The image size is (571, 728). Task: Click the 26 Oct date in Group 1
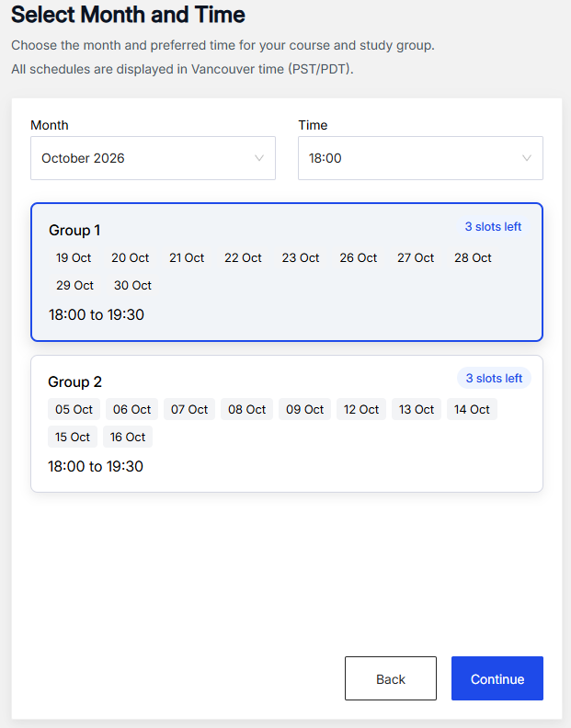coord(359,257)
